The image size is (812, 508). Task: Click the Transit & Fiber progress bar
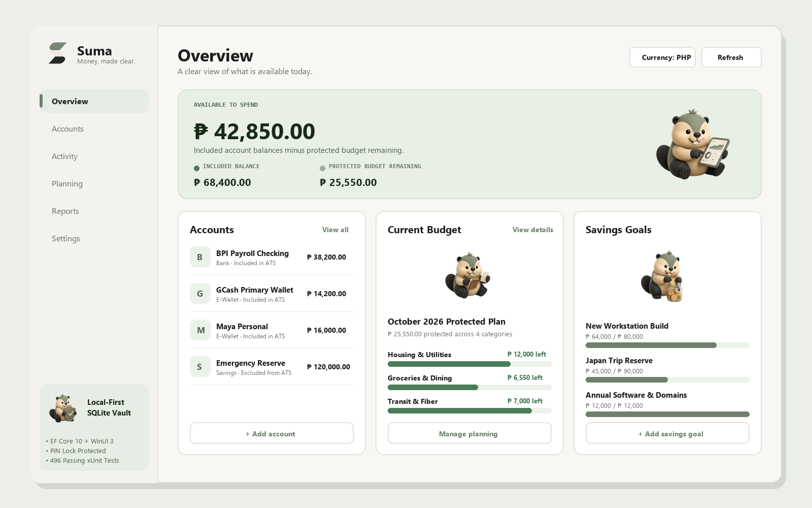click(469, 410)
